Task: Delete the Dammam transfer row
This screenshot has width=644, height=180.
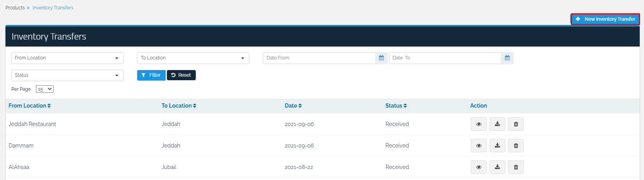Action: pyautogui.click(x=515, y=146)
